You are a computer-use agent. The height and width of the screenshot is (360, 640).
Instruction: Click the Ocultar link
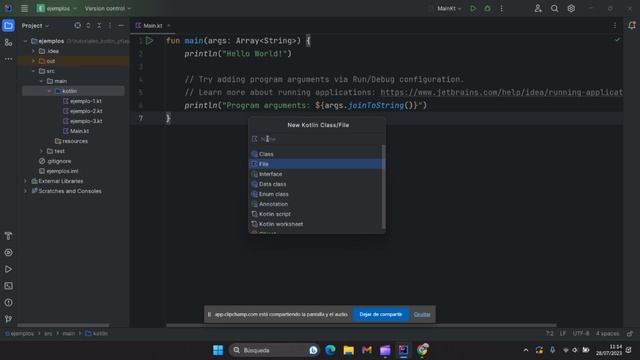(422, 314)
